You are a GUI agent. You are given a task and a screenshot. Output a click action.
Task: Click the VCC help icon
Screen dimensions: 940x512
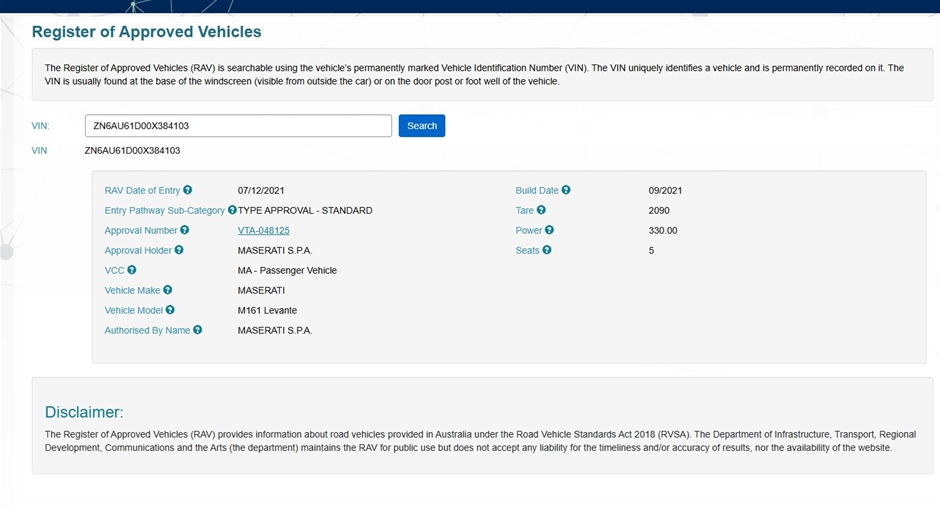point(132,270)
